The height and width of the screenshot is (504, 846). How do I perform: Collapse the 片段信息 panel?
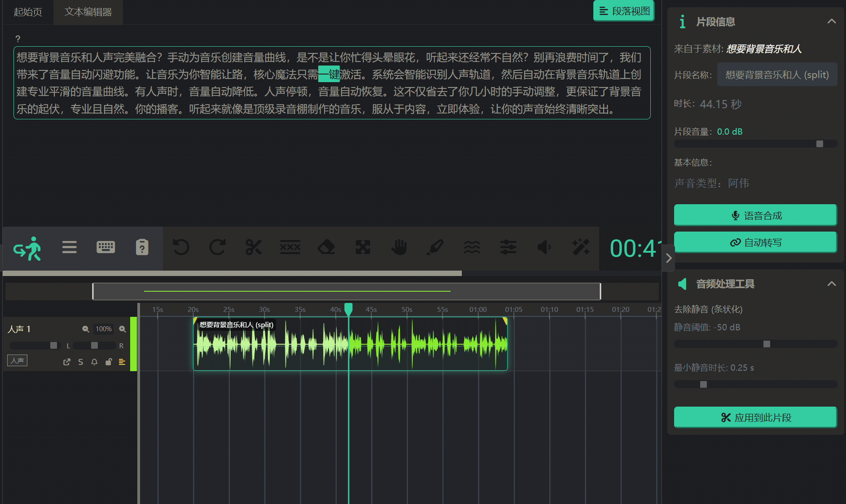(831, 22)
